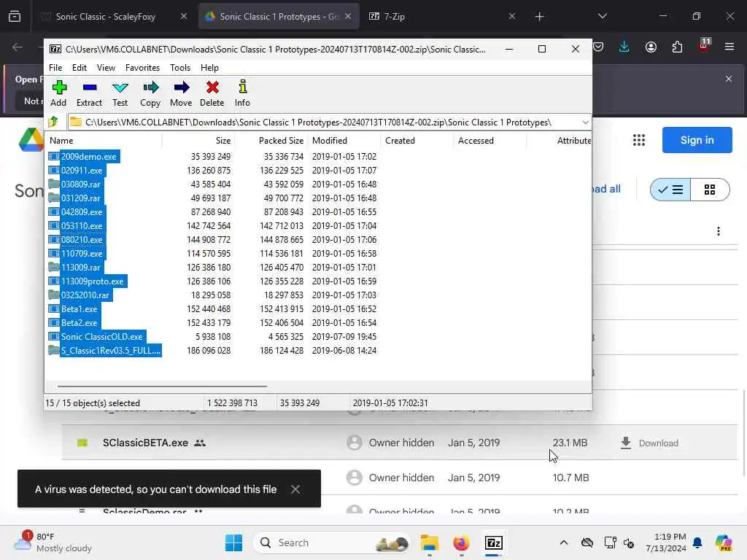Select the 113009.rar archive
Image resolution: width=747 pixels, height=560 pixels.
pyautogui.click(x=80, y=267)
